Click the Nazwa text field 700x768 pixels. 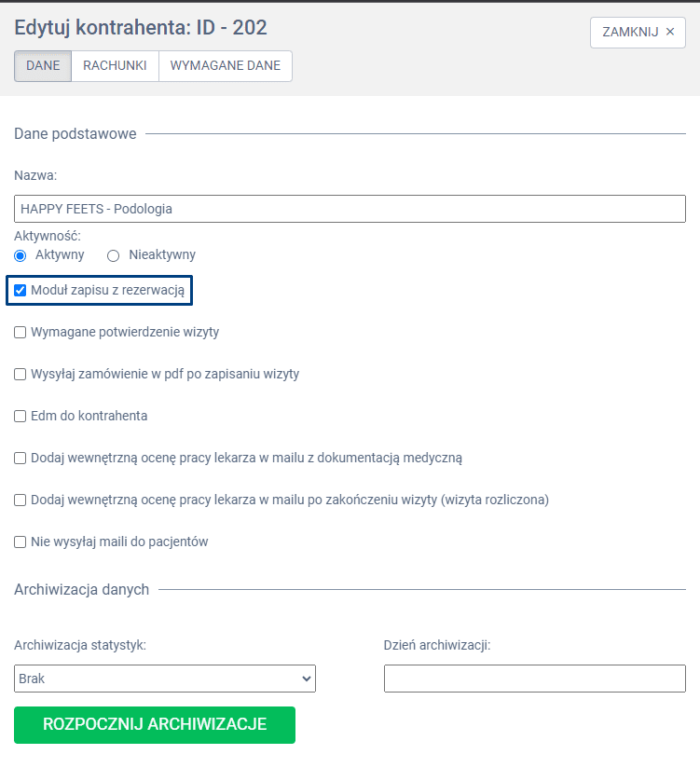tap(350, 209)
